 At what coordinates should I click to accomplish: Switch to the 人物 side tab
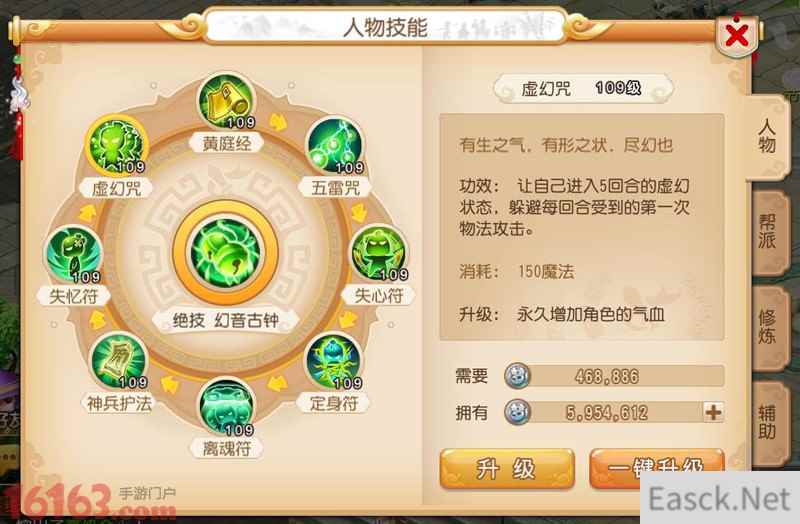[767, 136]
